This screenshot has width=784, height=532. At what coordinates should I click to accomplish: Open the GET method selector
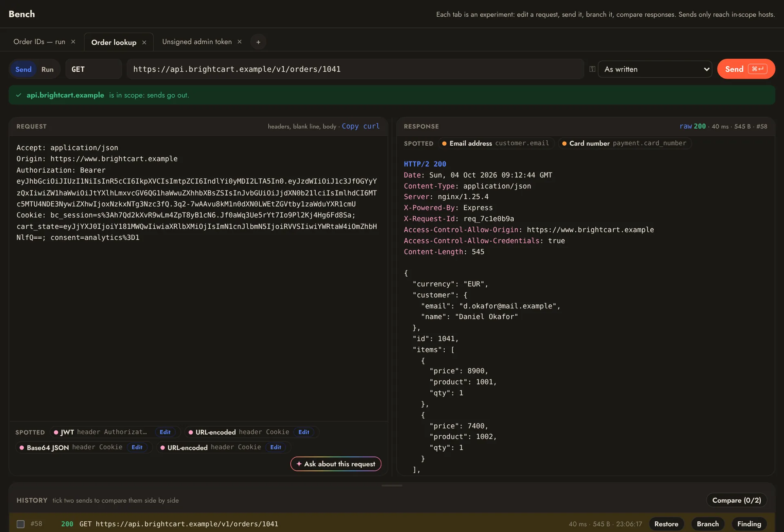click(x=94, y=69)
